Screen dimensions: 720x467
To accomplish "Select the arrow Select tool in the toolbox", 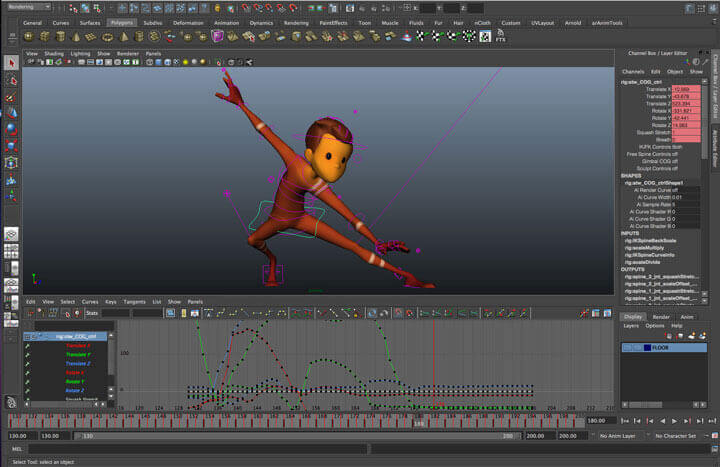I will point(11,63).
